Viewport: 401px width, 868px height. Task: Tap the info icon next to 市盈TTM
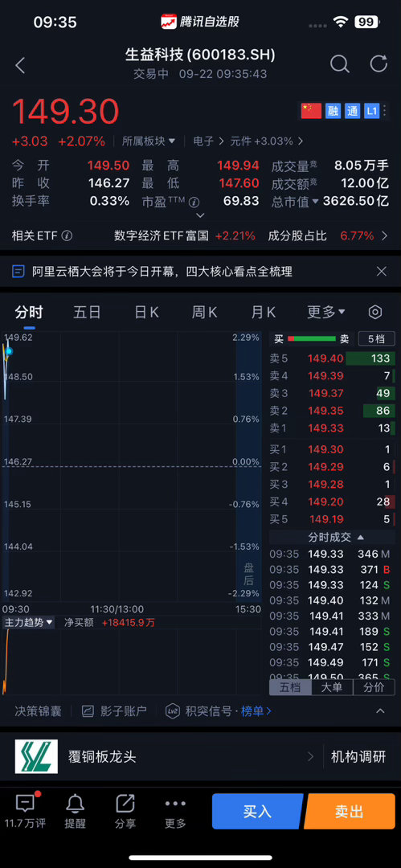194,202
